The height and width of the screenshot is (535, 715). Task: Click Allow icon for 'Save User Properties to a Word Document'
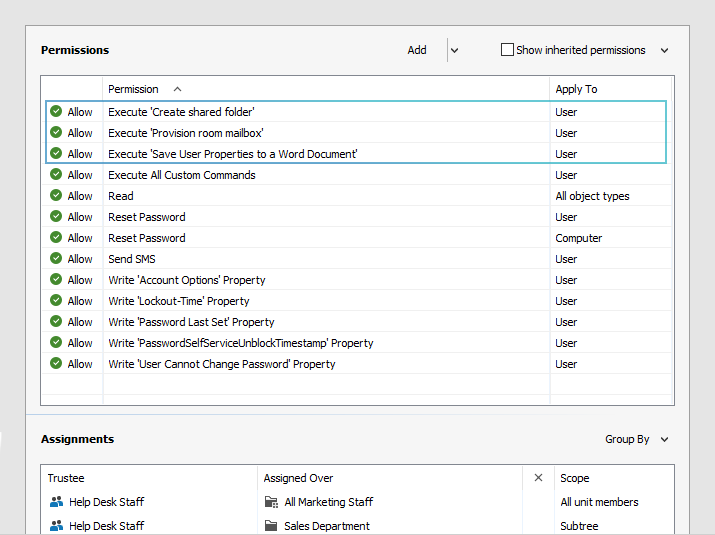pos(56,153)
